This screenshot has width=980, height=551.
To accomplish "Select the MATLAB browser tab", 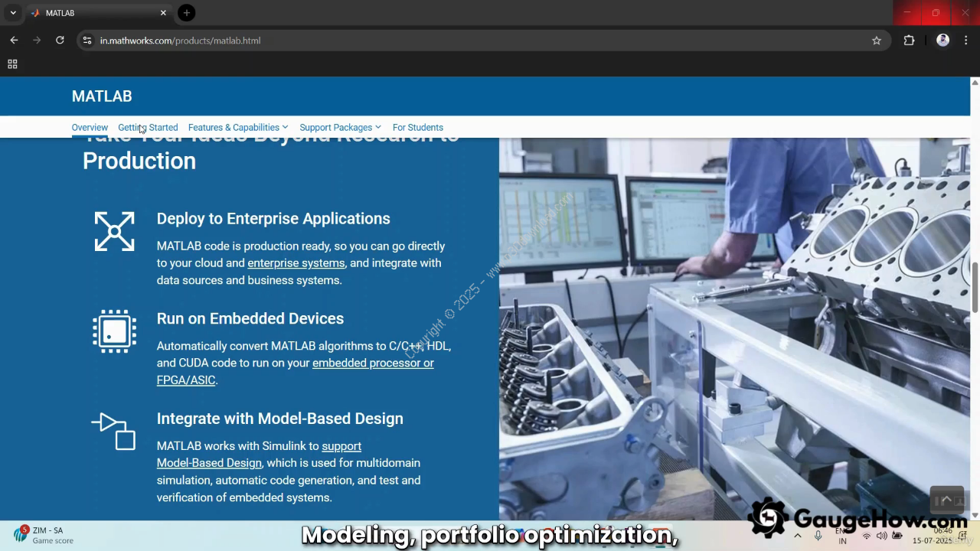I will [x=99, y=13].
